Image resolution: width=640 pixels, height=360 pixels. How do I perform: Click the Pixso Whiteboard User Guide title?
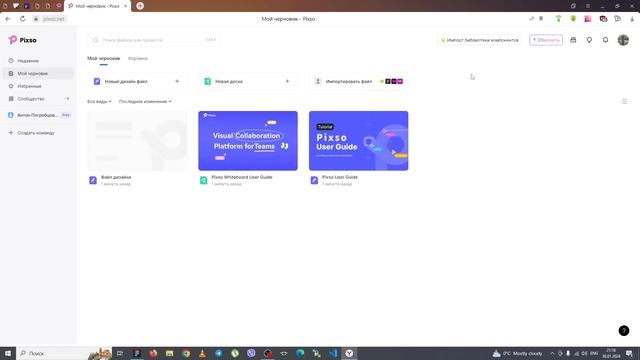(x=242, y=177)
